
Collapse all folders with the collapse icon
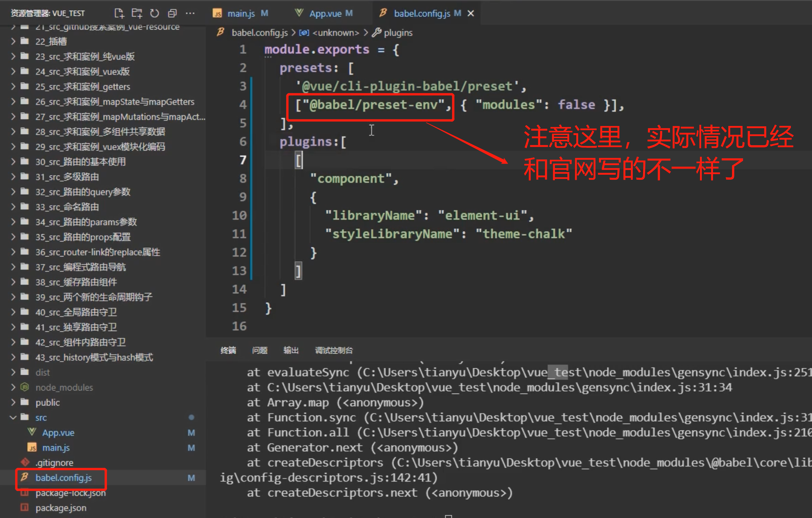pyautogui.click(x=172, y=13)
